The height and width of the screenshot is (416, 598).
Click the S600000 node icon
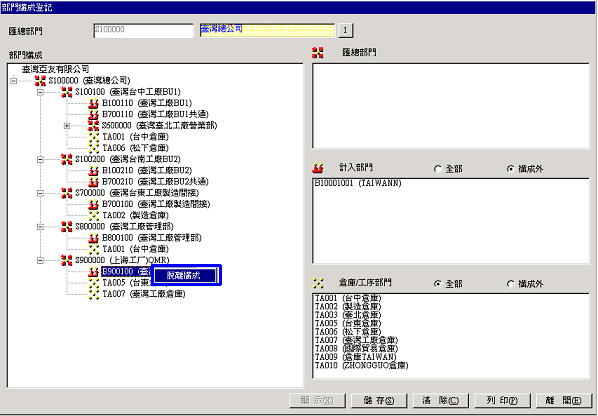[93, 125]
